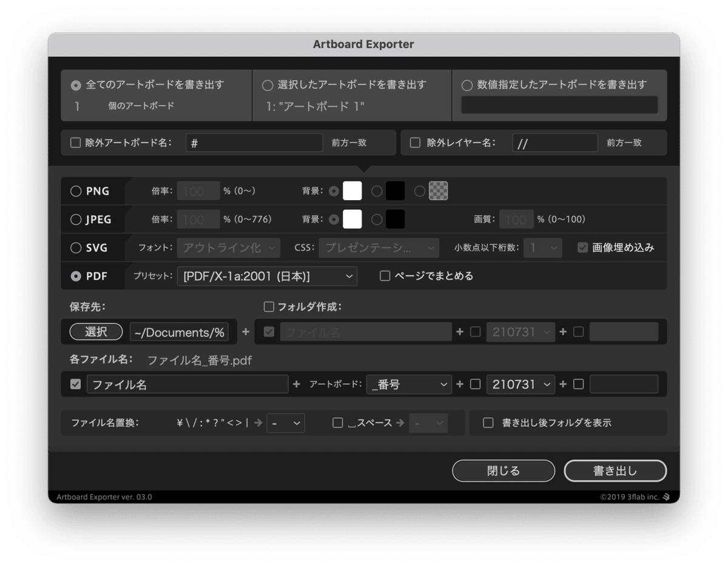Open the アートボード _番号 dropdown

point(409,384)
